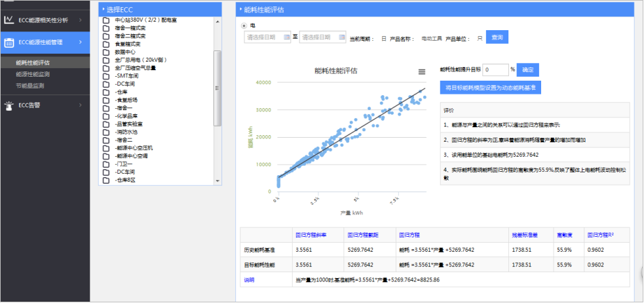Screen dimensions: 644x303
Task: Click the ECC能源相关性分析 chart icon
Action: click(9, 20)
